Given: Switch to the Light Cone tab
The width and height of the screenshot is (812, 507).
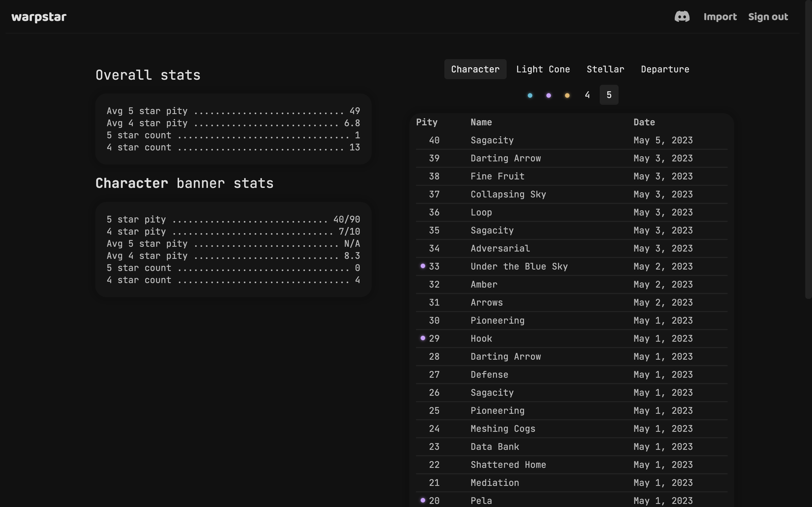Looking at the screenshot, I should (543, 69).
